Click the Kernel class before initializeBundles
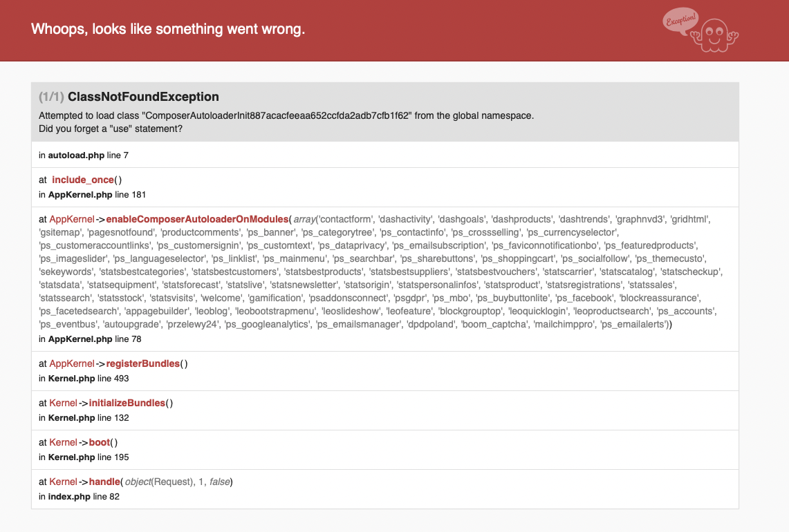This screenshot has height=532, width=789. 64,403
